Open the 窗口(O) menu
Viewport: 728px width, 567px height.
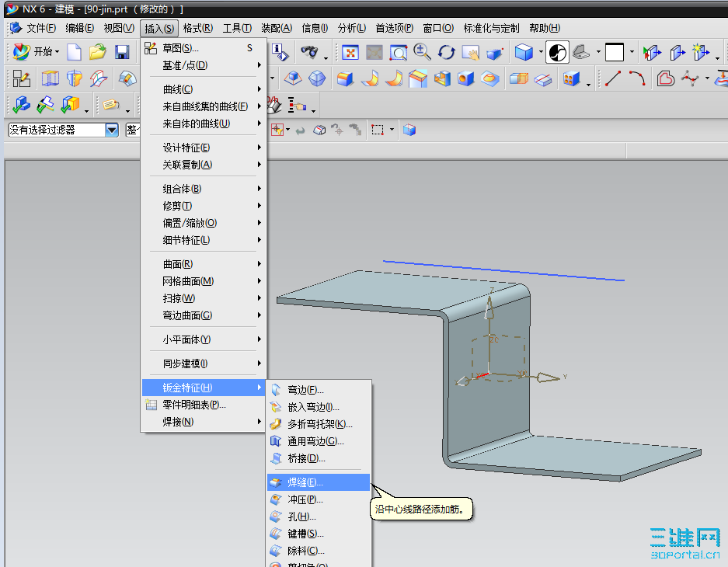[438, 28]
